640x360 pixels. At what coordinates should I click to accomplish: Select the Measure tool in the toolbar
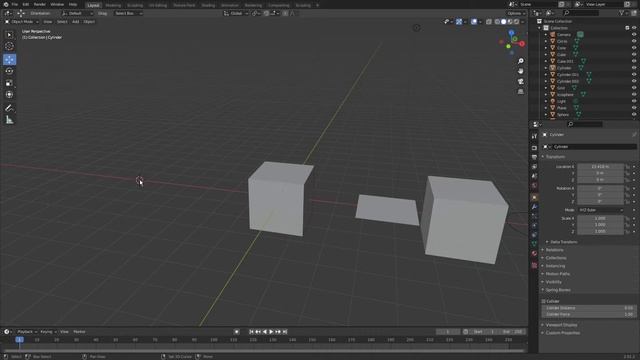click(x=9, y=120)
